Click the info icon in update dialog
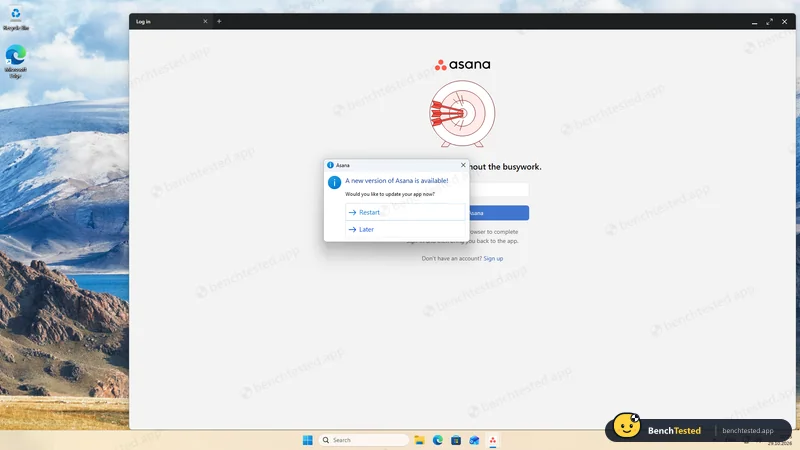Screen dimensions: 800x450 coord(334,182)
